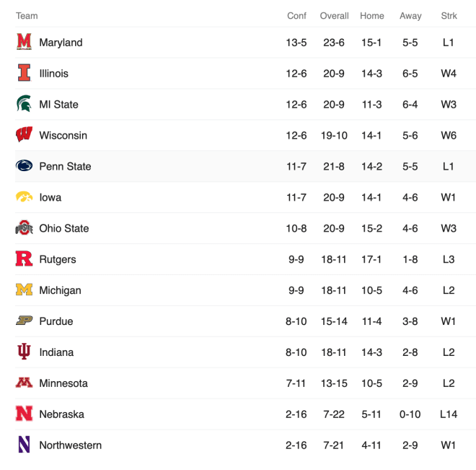Viewport: 476px width, 470px height.
Task: Click the Nebraska N logo
Action: (24, 413)
